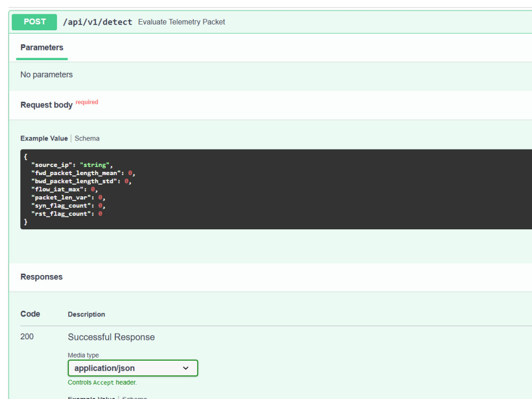Screen dimensions: 532x399
Task: Click the "string" value in example JSON
Action: [95, 165]
